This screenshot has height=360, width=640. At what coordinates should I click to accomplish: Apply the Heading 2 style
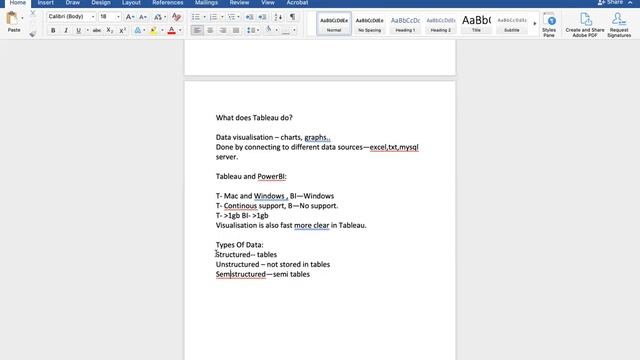pos(441,24)
